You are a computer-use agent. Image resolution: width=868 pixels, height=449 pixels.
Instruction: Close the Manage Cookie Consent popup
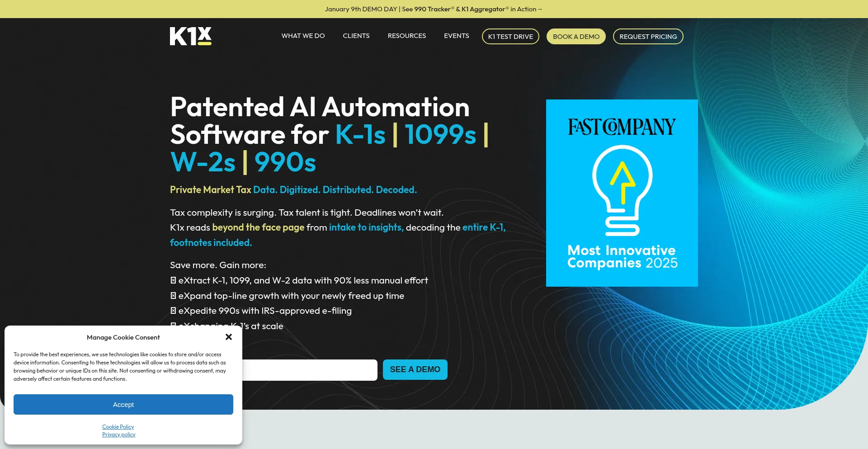(229, 337)
